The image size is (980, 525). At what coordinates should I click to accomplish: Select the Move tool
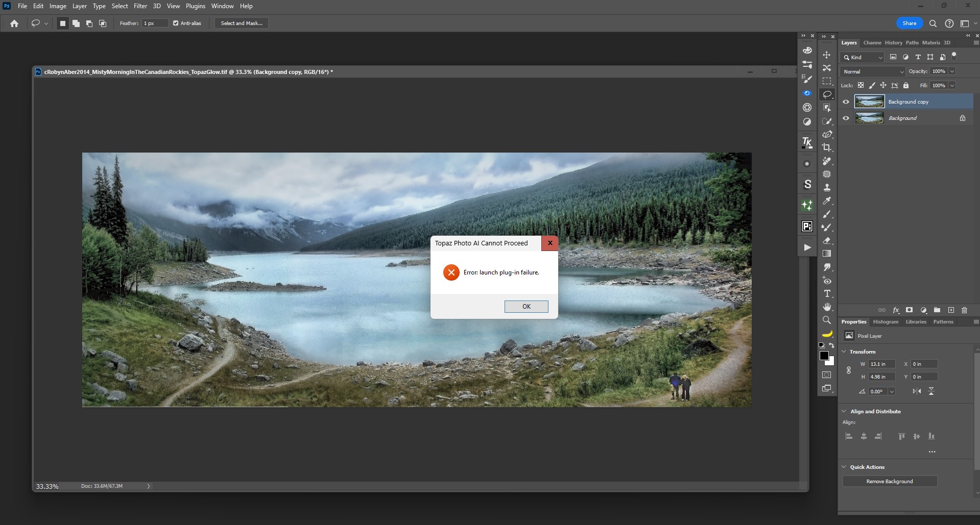(x=826, y=55)
